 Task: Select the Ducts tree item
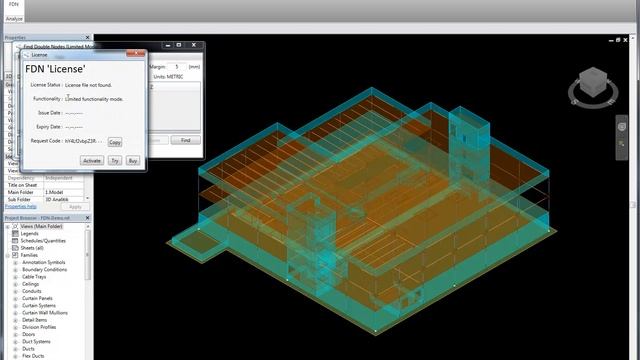pyautogui.click(x=29, y=349)
